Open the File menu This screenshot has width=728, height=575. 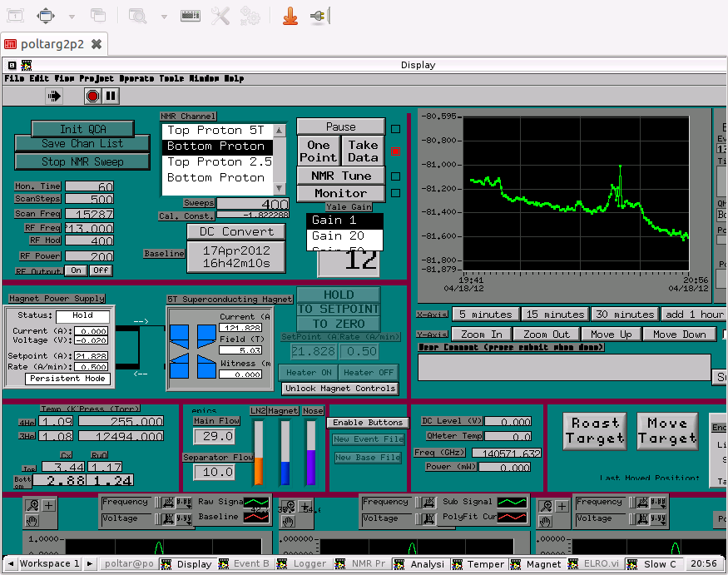[x=14, y=78]
